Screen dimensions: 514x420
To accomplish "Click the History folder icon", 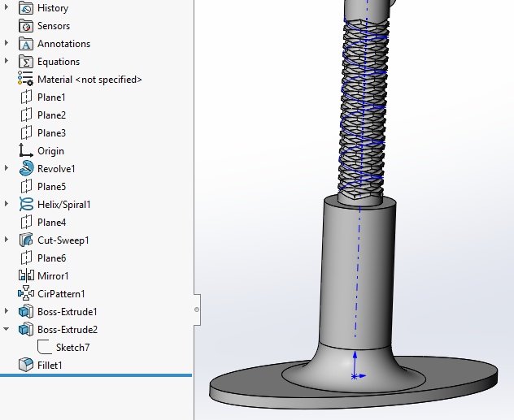I will [26, 8].
